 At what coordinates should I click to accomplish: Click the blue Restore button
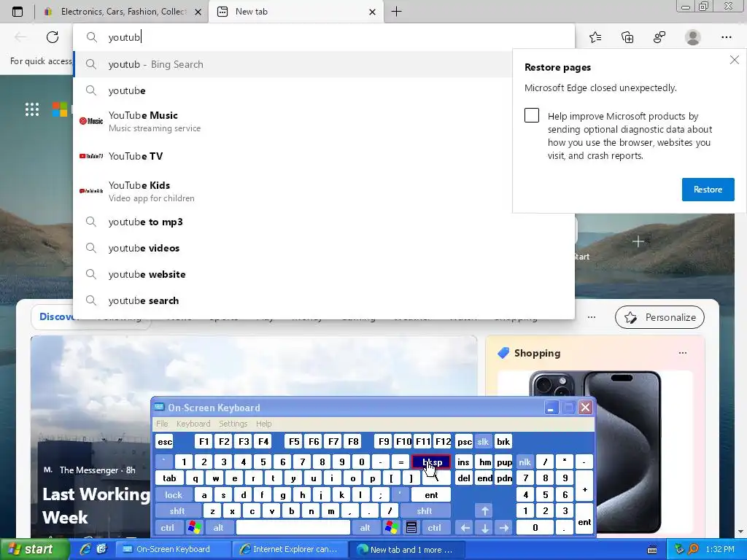(708, 190)
